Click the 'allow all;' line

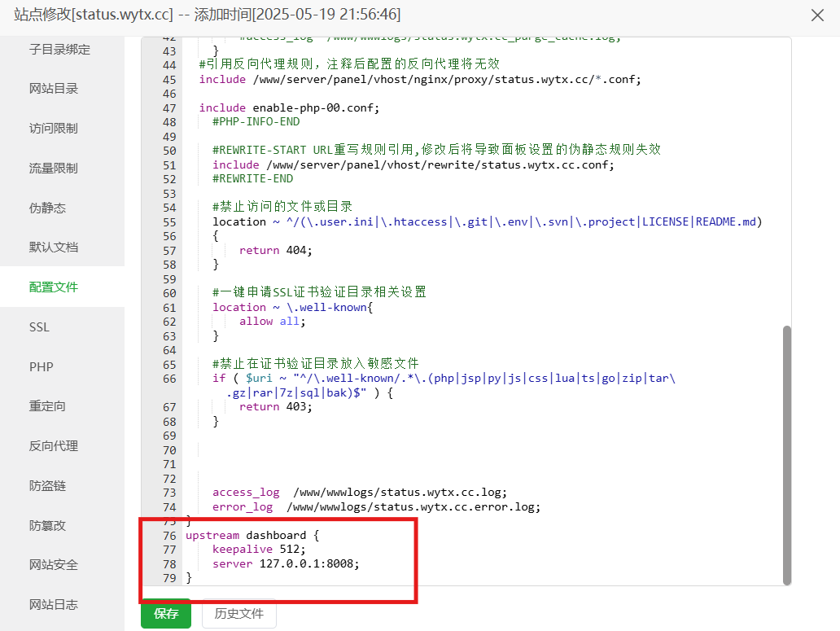coord(272,322)
